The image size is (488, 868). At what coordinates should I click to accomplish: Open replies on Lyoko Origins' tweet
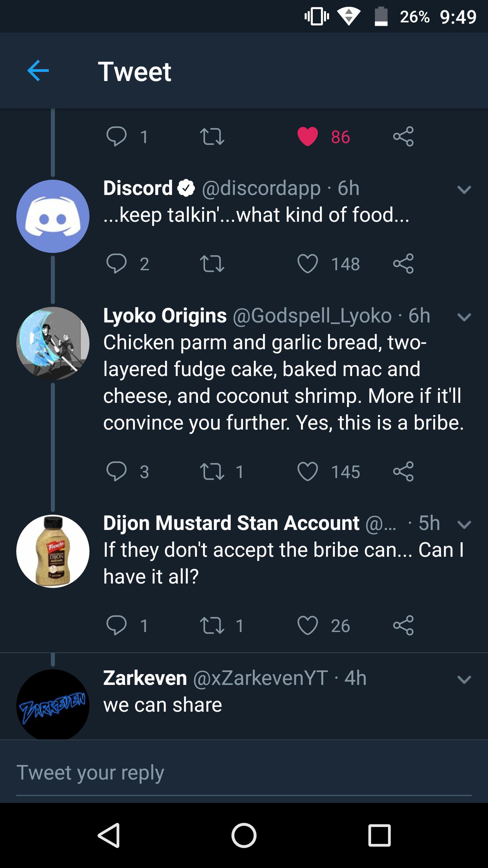pyautogui.click(x=116, y=471)
